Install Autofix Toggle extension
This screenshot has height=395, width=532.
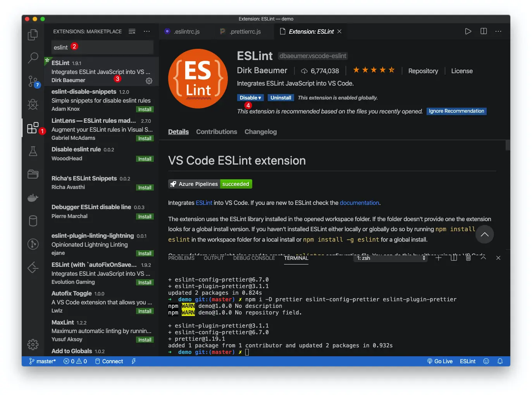145,311
